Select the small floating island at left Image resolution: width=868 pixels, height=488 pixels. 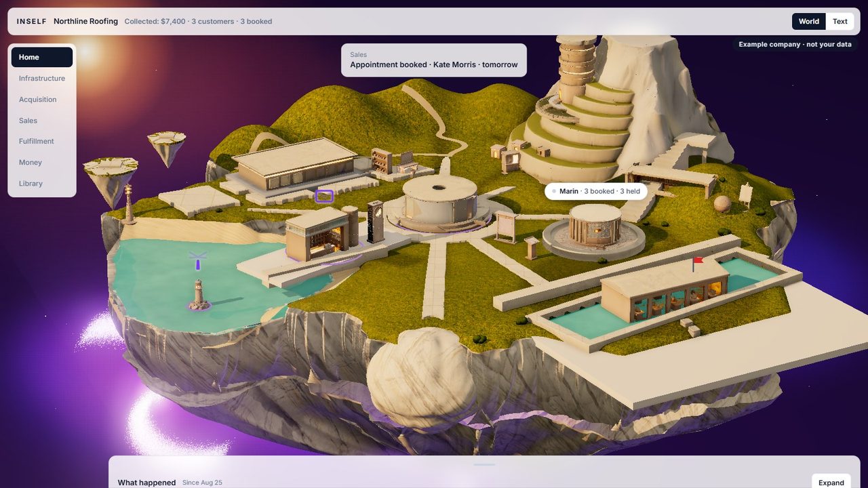[167, 148]
